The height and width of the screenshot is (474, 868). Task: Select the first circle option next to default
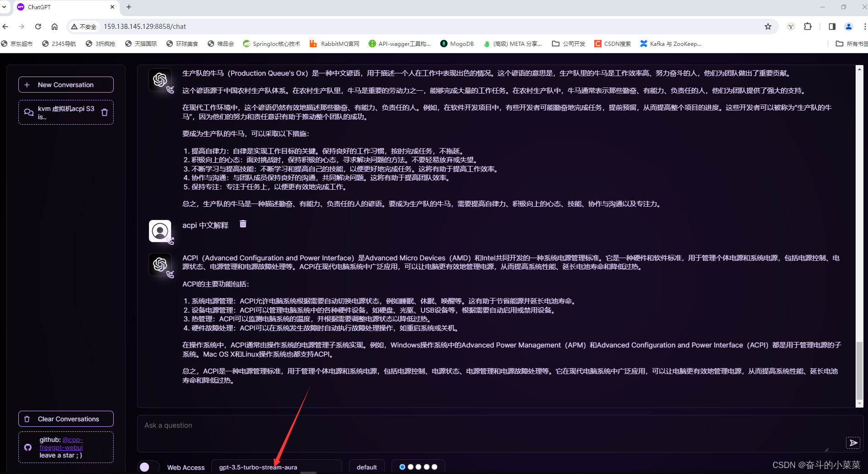pos(402,467)
